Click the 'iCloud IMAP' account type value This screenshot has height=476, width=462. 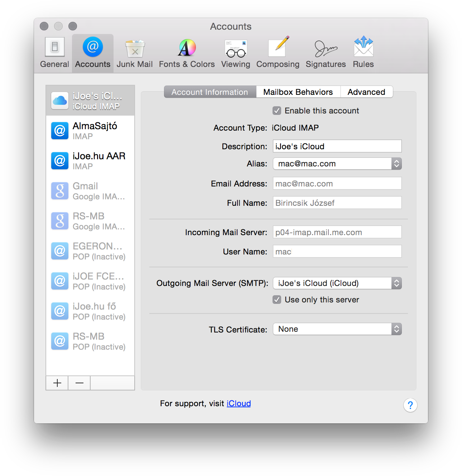click(295, 128)
